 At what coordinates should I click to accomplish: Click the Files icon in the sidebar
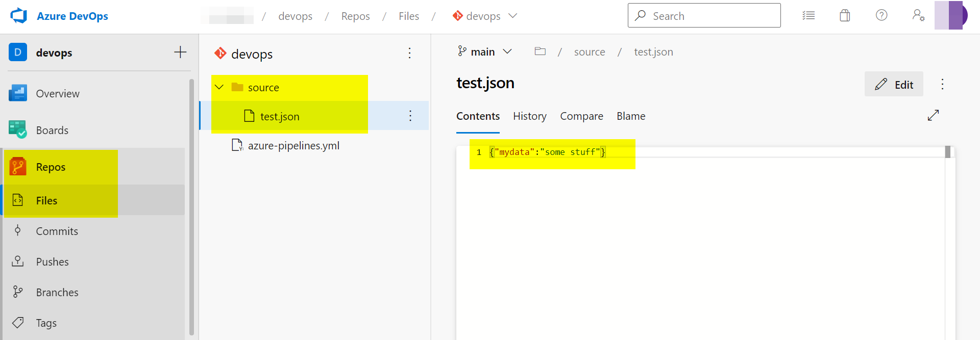(18, 200)
